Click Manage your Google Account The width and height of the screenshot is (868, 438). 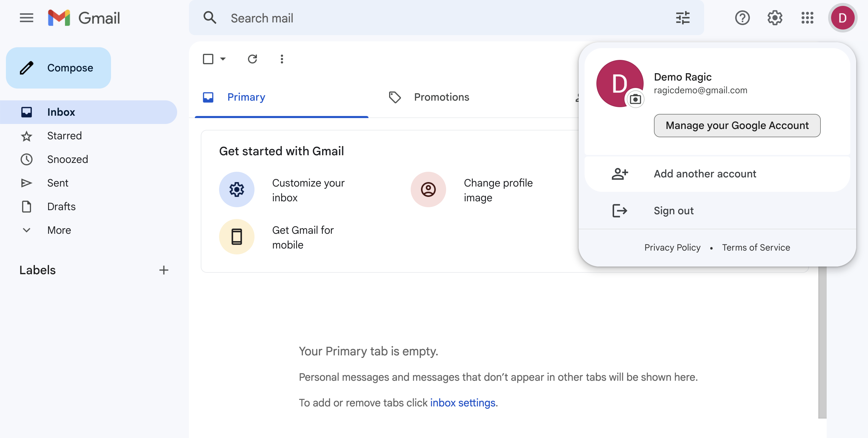(x=737, y=125)
